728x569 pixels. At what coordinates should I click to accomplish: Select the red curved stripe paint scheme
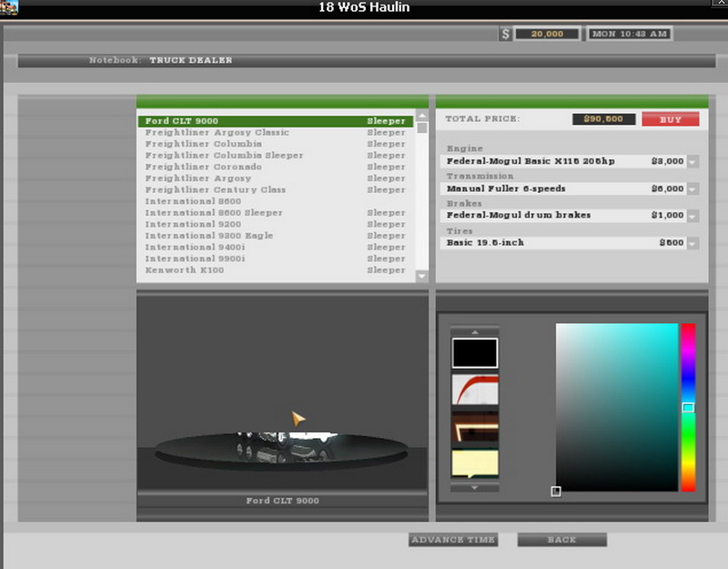[475, 389]
